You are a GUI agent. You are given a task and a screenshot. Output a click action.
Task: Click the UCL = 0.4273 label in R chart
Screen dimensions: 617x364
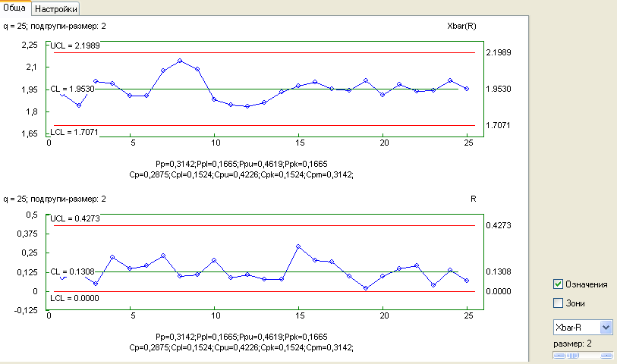pyautogui.click(x=74, y=218)
